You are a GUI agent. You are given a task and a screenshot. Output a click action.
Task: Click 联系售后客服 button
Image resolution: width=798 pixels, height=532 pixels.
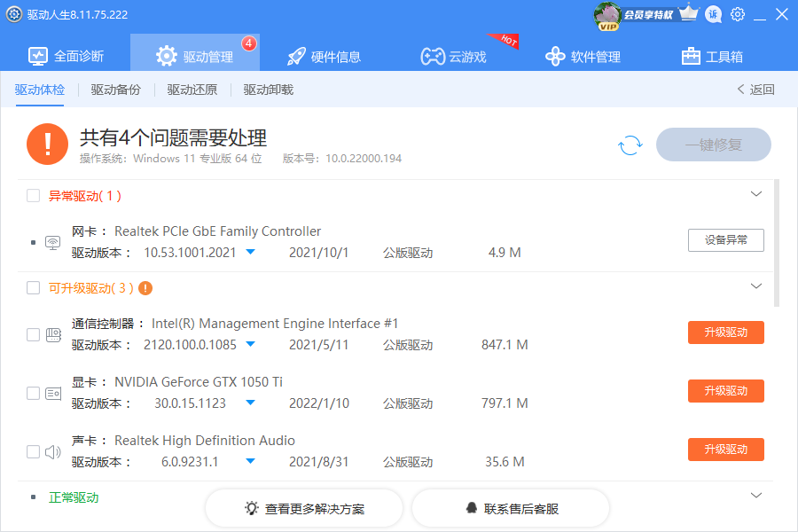(511, 508)
